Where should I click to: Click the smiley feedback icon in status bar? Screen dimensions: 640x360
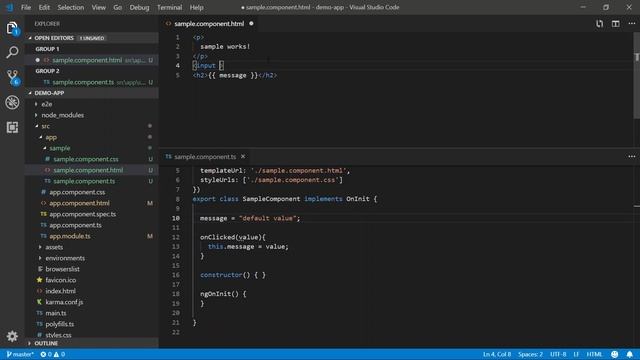click(x=614, y=354)
